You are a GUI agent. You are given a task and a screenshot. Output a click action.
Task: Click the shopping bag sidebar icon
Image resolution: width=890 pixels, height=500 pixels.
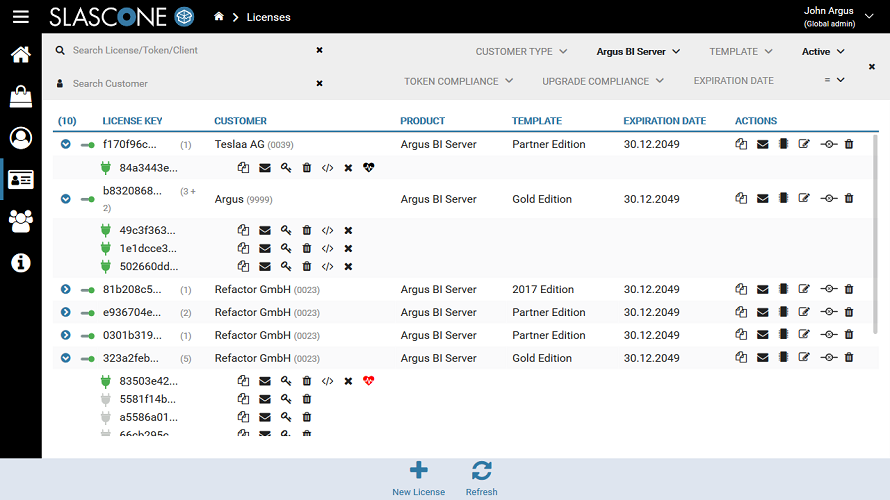(20, 96)
